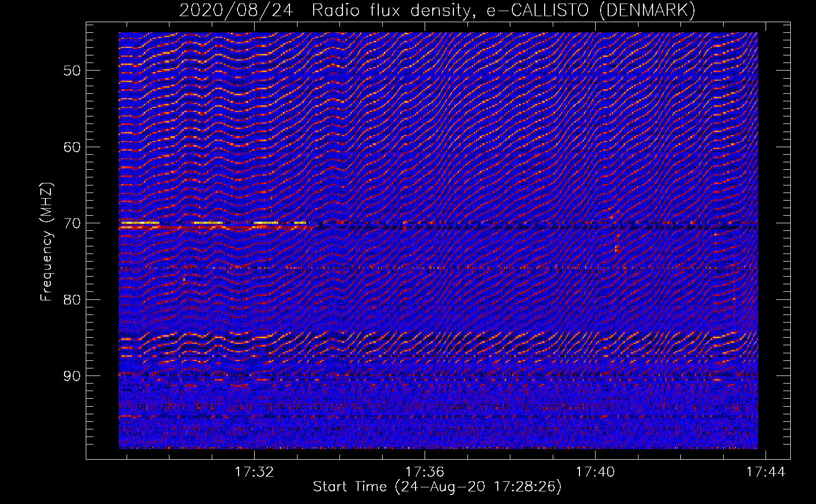Click the 17:44 time tick label
Viewport: 816px width, 504px height.
tap(766, 472)
